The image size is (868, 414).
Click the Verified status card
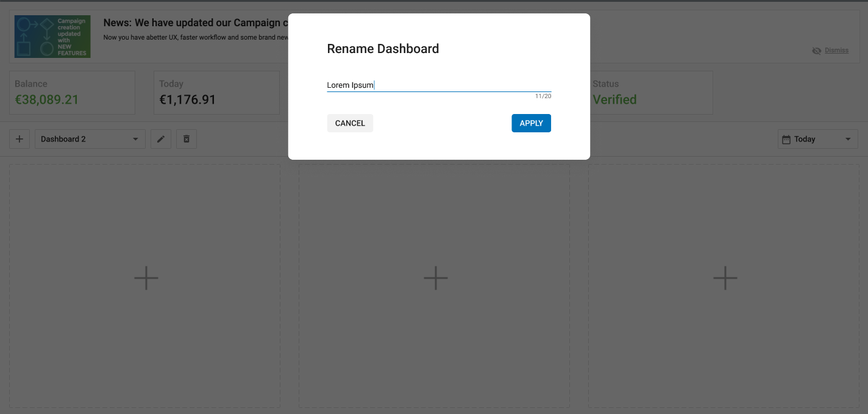651,93
